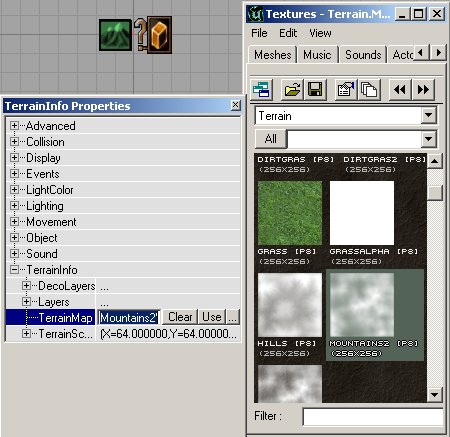Click the TerrainInfo actor icon in viewport
This screenshot has width=450, height=437.
(115, 35)
